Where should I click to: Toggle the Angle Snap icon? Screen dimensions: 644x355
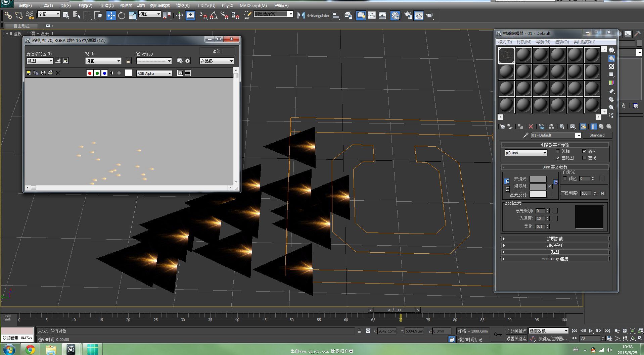[x=214, y=15]
